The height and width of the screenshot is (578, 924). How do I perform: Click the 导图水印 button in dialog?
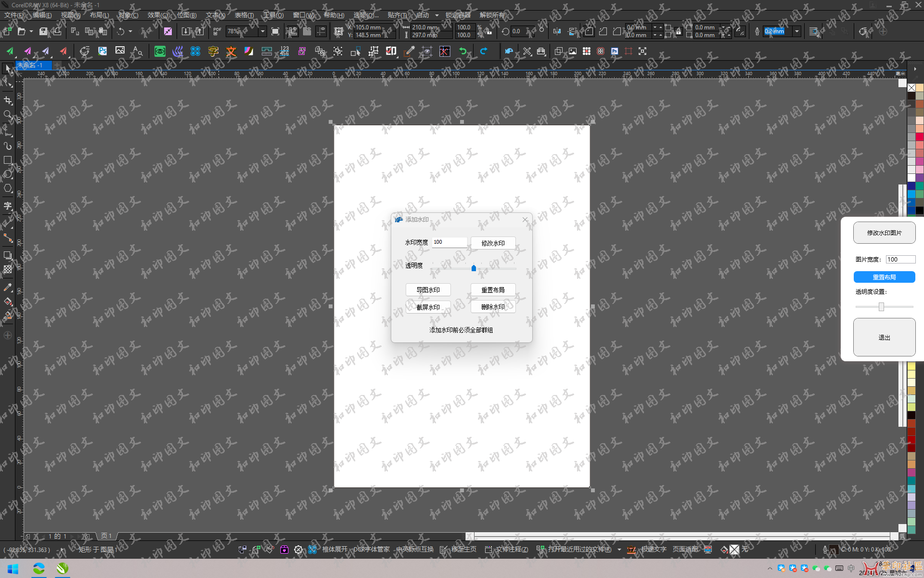coord(428,290)
